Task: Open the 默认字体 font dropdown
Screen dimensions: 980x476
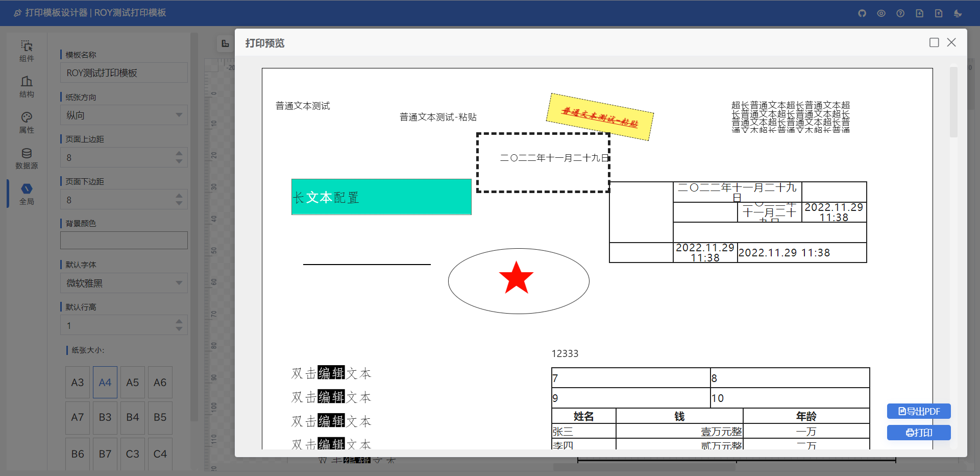Action: [124, 283]
